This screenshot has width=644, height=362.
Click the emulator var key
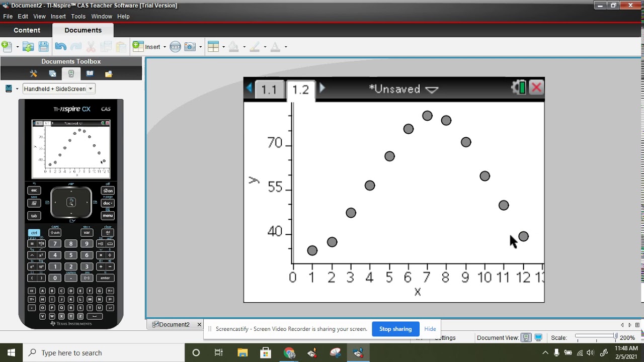click(x=87, y=233)
